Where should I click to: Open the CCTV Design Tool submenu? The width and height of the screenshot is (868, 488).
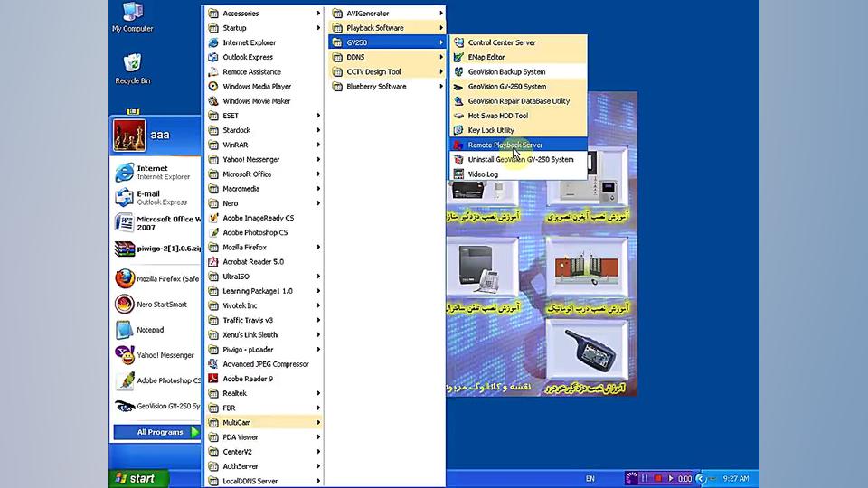pyautogui.click(x=387, y=72)
